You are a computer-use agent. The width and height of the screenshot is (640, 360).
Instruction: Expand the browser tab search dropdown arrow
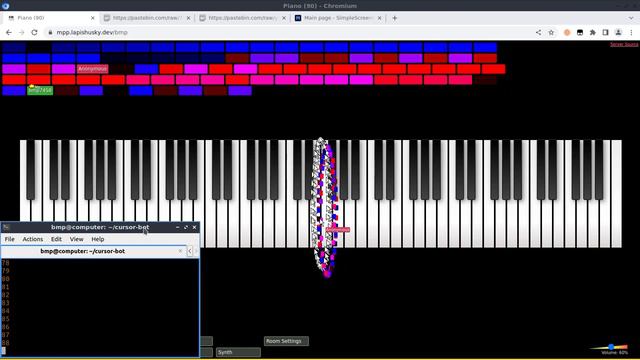click(x=631, y=18)
